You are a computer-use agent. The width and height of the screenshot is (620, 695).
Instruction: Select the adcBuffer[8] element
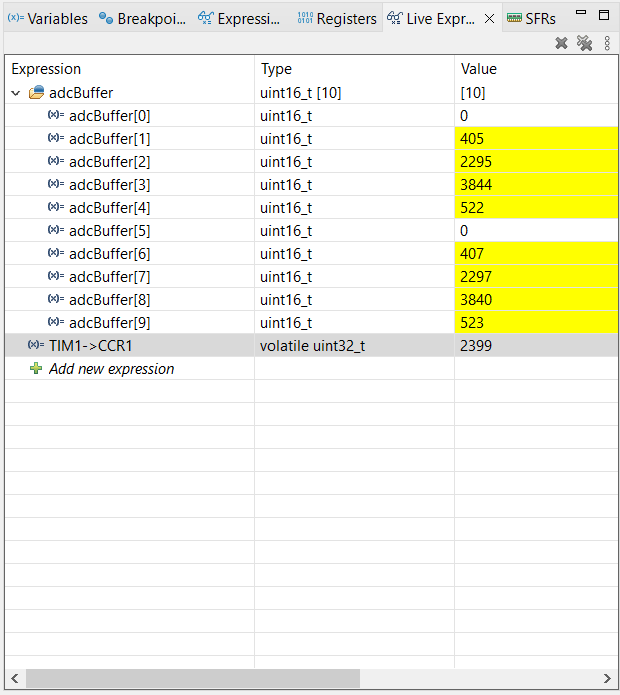(311, 300)
